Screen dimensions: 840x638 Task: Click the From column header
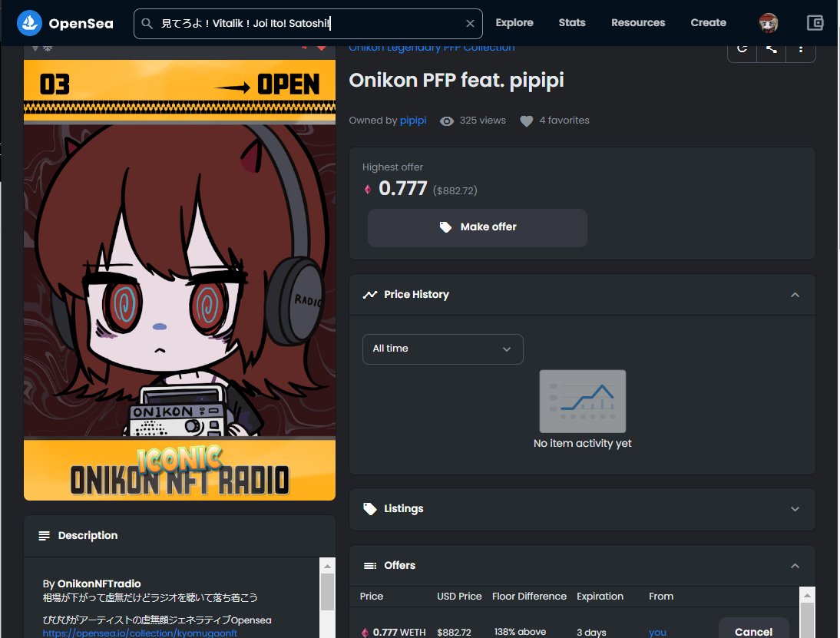(x=661, y=597)
